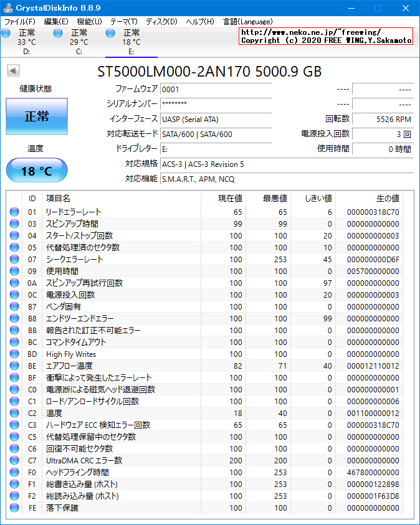Screen dimensions: 420x525
Task: Click the 最悪値 column header
Action: pos(269,198)
